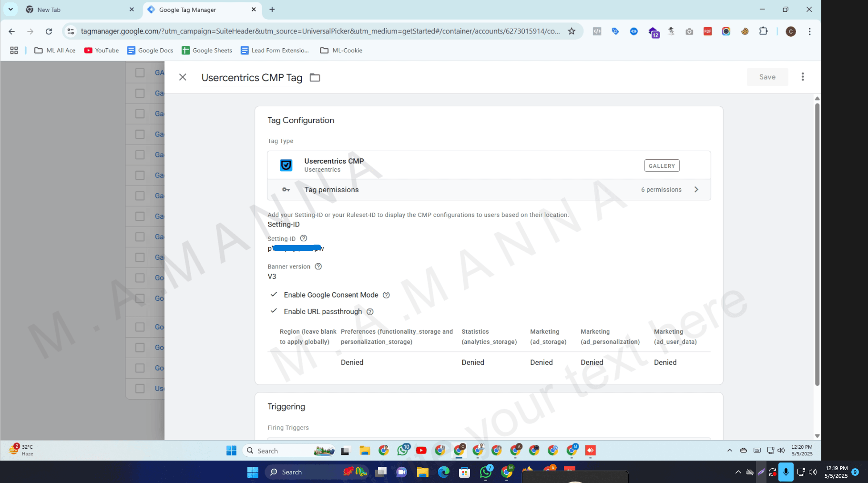Click the folder icon next to tag name
The image size is (868, 483).
tap(315, 78)
